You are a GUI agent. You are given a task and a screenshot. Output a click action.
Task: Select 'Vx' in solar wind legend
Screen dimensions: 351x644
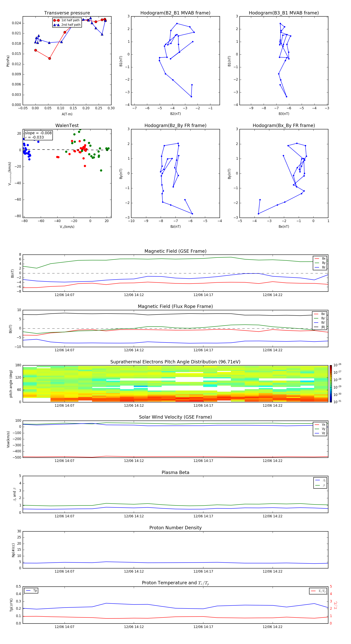point(320,424)
